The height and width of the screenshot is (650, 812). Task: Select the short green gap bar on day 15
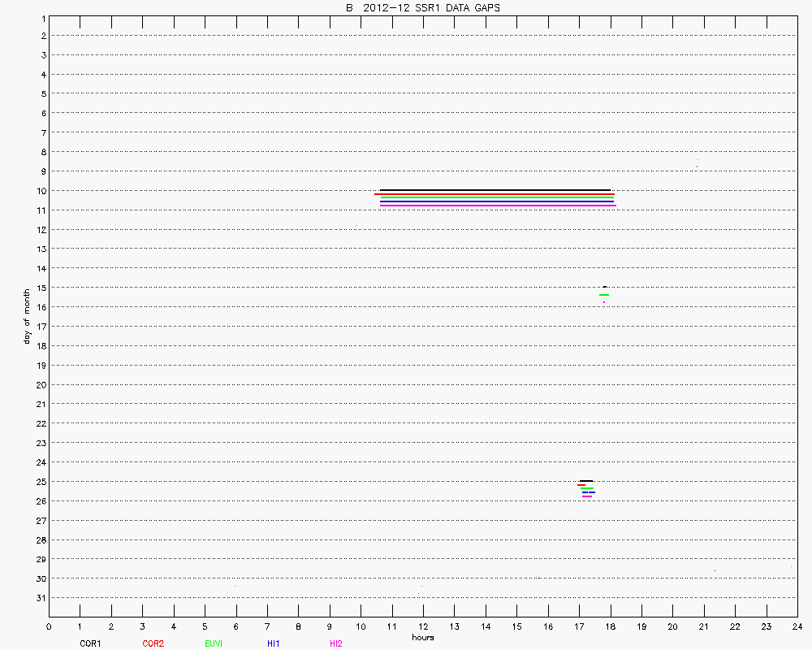pos(604,294)
